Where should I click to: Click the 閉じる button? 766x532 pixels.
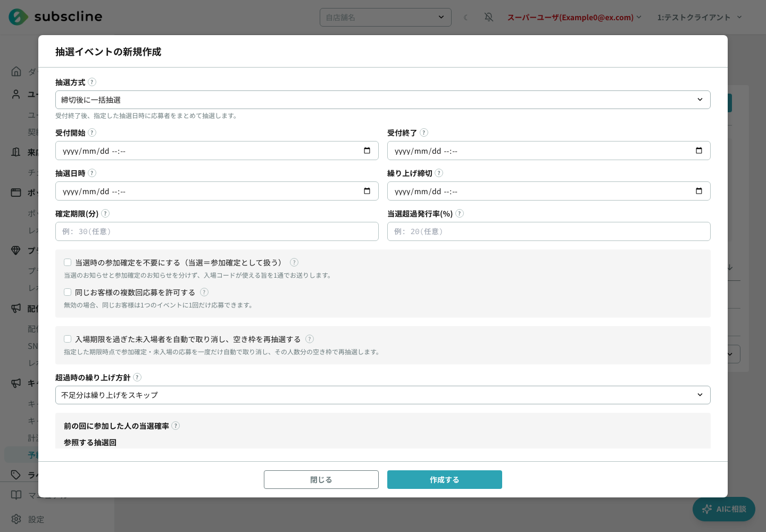pyautogui.click(x=321, y=479)
